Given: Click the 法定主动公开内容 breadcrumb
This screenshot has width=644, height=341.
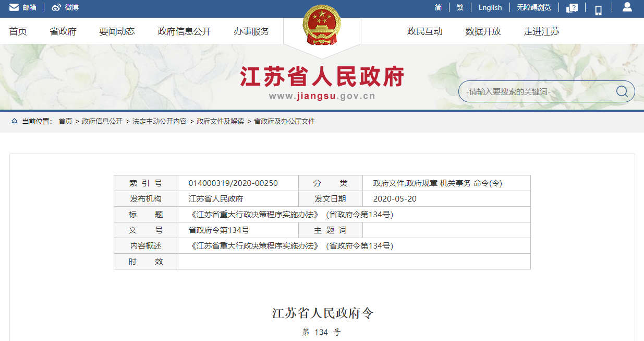Looking at the screenshot, I should 160,121.
